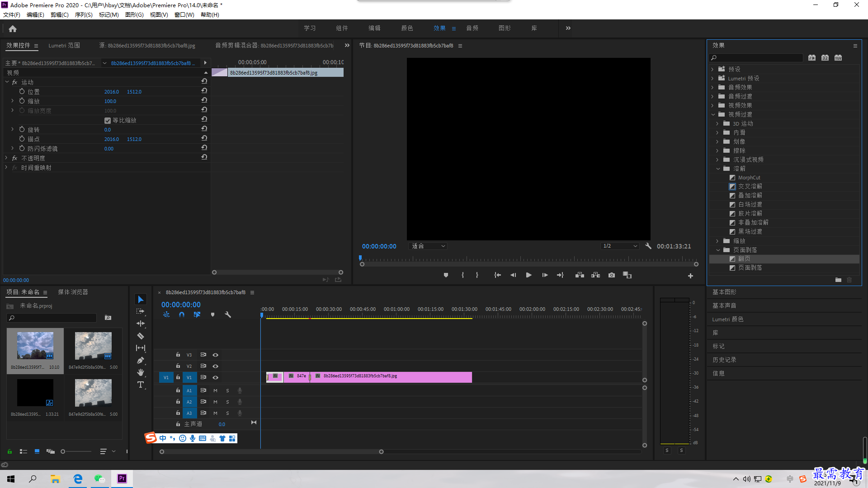Collapse the 视频过渡 folder
The width and height of the screenshot is (868, 488).
click(x=713, y=114)
